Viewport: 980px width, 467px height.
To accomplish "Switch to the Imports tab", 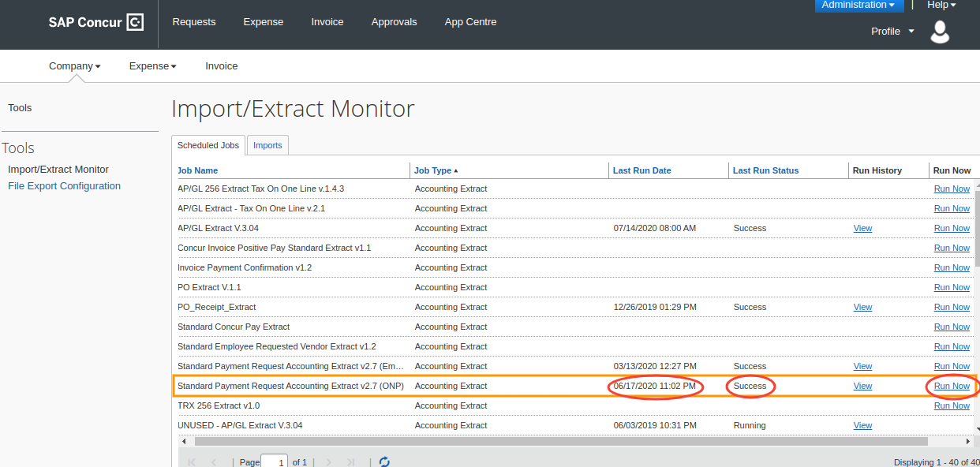I will coord(267,145).
